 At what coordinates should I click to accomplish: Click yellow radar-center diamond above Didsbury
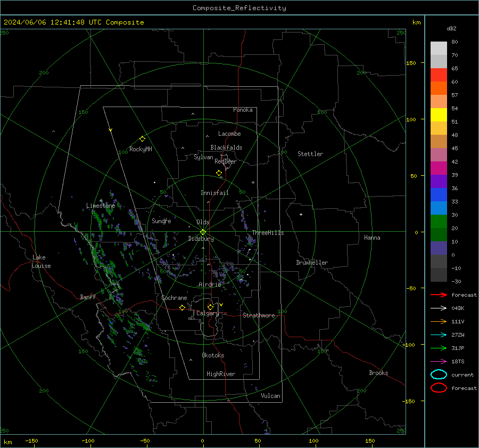point(203,232)
